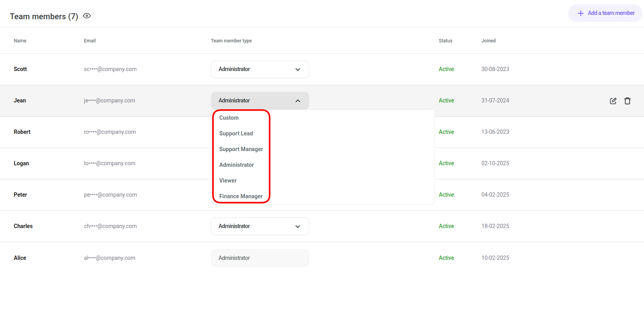Click the Name column header

(20, 41)
